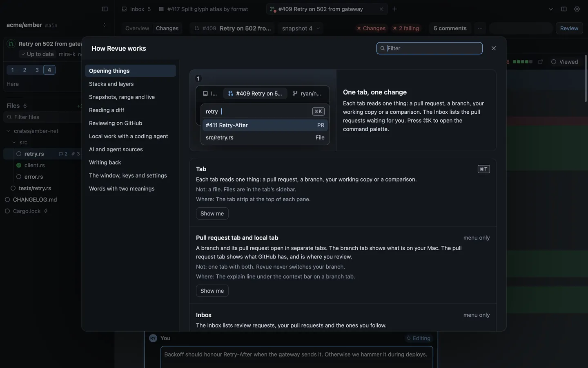
Task: Click the lightning icon next to Cargo.lock
Action: point(46,211)
